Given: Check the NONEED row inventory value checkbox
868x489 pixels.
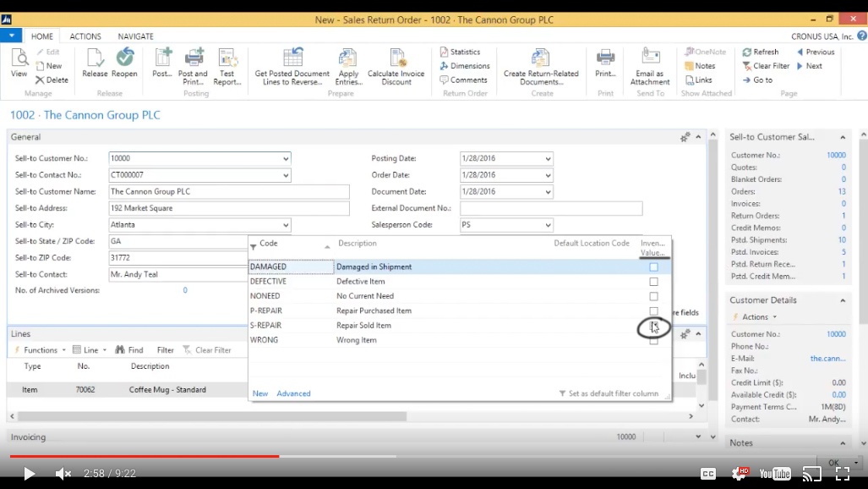Looking at the screenshot, I should [654, 297].
